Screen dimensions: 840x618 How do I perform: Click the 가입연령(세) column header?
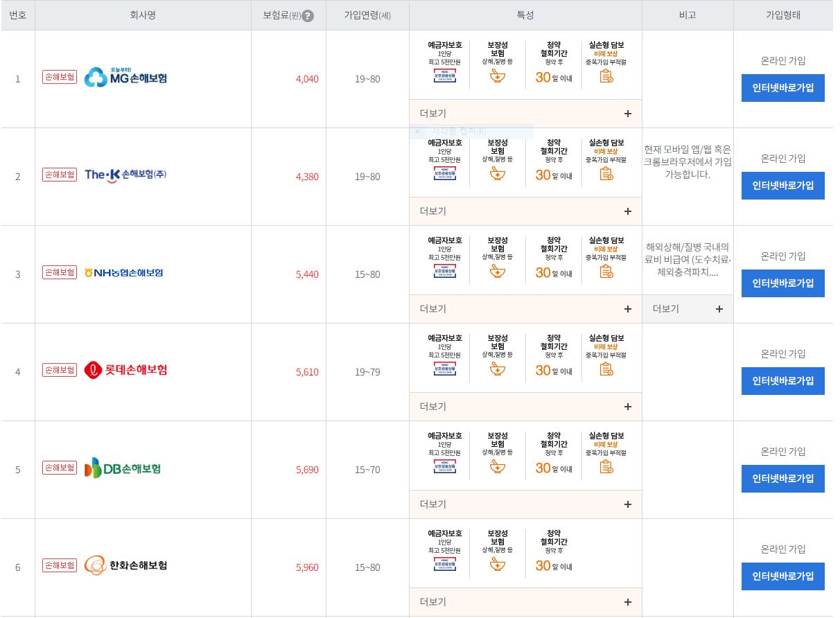click(x=367, y=15)
